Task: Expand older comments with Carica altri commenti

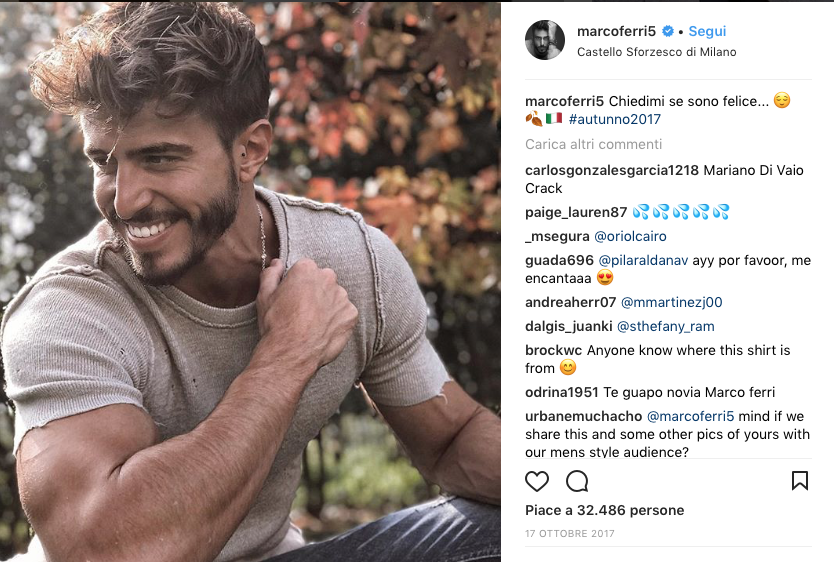Action: click(593, 144)
